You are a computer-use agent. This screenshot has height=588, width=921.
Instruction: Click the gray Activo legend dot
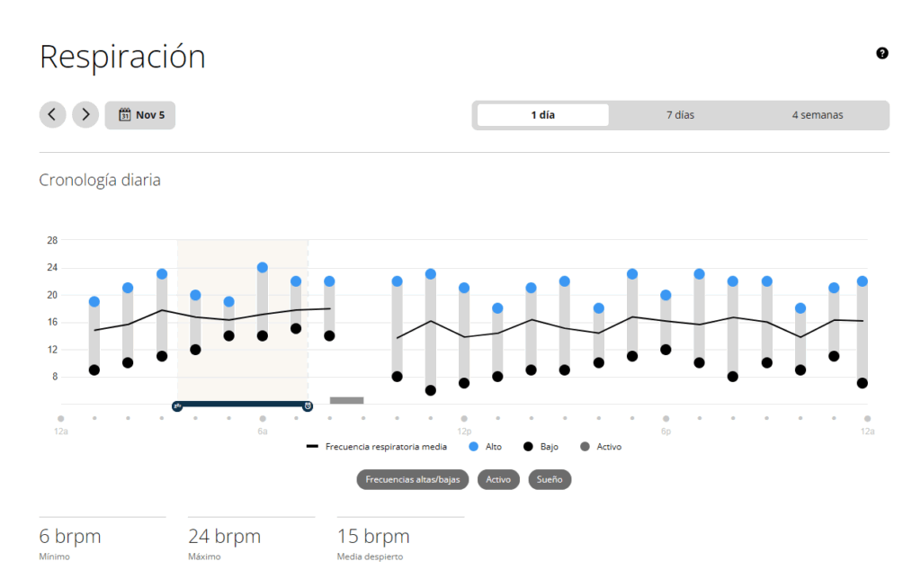pyautogui.click(x=585, y=446)
